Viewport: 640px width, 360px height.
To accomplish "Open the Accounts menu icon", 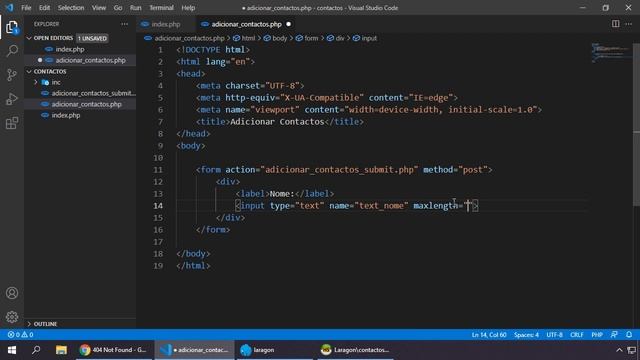I will coord(12,293).
